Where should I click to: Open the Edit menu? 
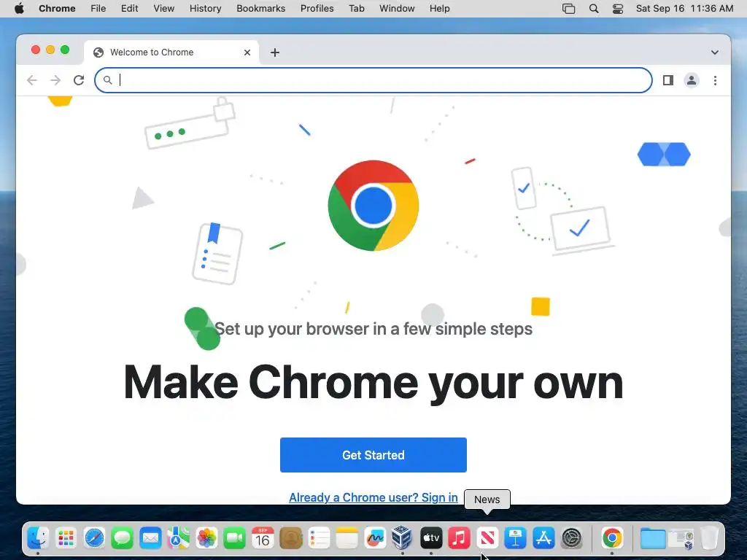click(130, 9)
